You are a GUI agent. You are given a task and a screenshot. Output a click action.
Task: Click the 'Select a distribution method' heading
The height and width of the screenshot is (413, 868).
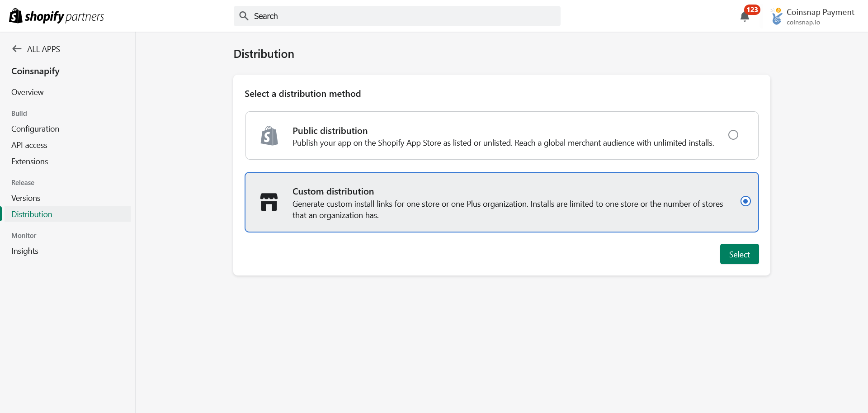302,94
